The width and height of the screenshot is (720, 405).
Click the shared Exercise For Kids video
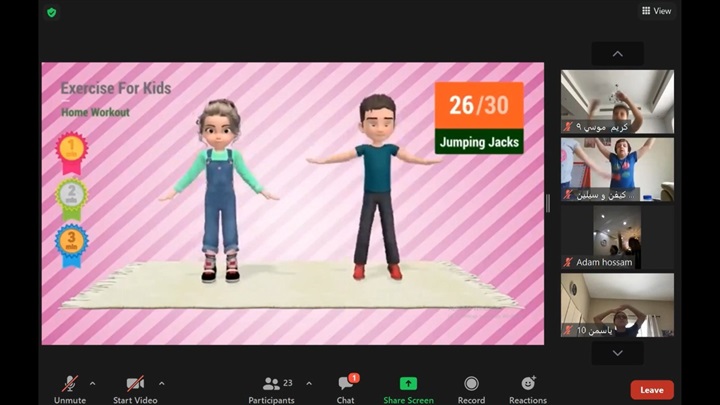(292, 203)
